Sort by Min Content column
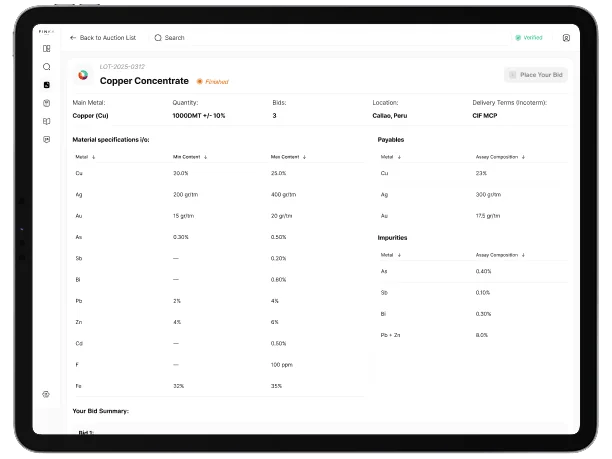 click(190, 157)
